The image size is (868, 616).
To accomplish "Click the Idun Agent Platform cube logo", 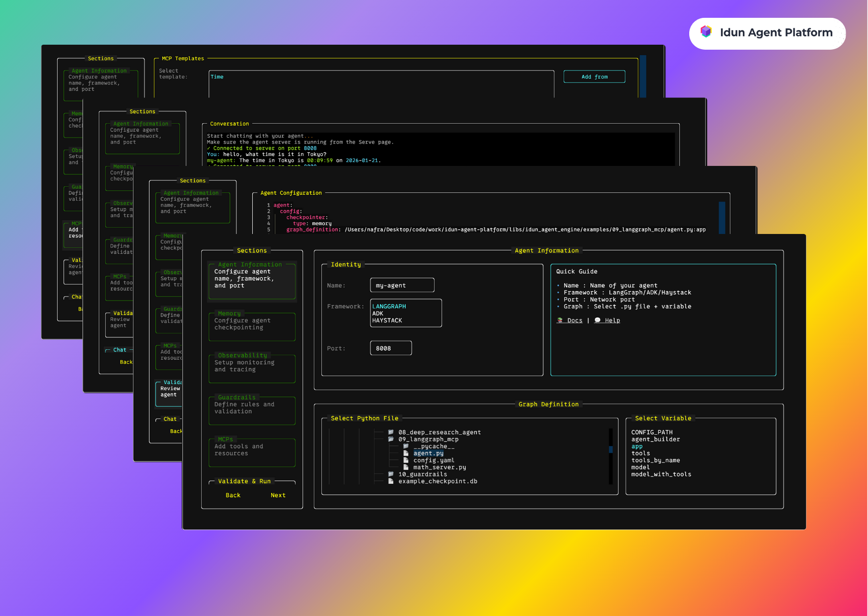I will pyautogui.click(x=706, y=32).
